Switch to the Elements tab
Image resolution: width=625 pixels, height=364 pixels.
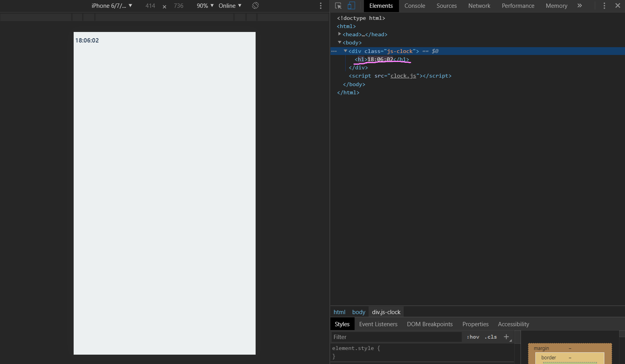[x=381, y=6]
